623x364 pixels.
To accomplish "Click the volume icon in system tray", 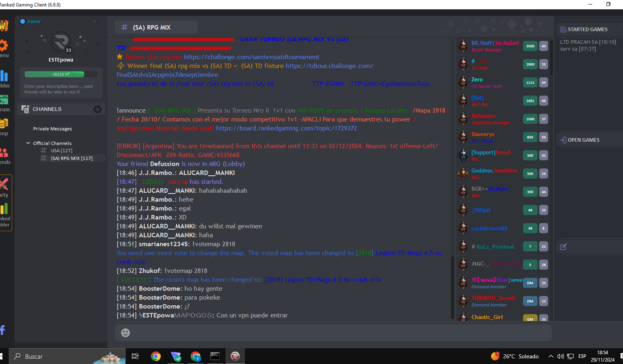I will pos(561,356).
